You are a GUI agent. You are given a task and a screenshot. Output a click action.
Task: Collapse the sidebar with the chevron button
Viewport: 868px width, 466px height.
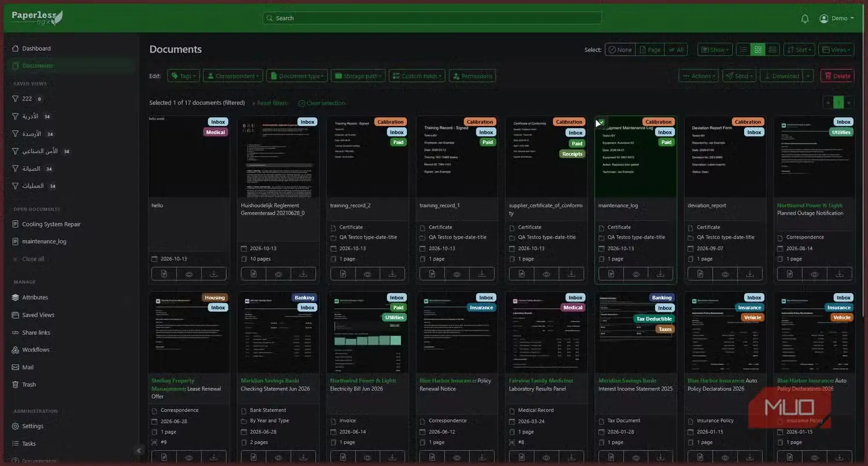[x=139, y=450]
